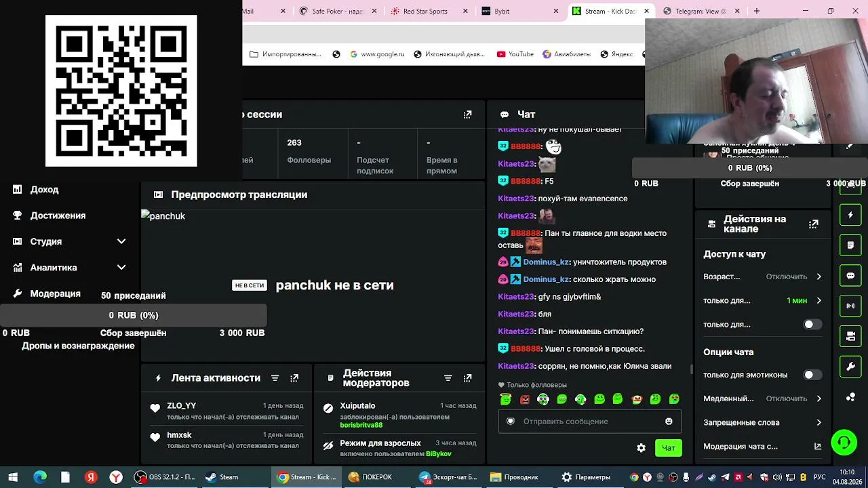This screenshot has width=868, height=488.
Task: Open ZLO_YY follower entry in activity feed
Action: (x=227, y=411)
